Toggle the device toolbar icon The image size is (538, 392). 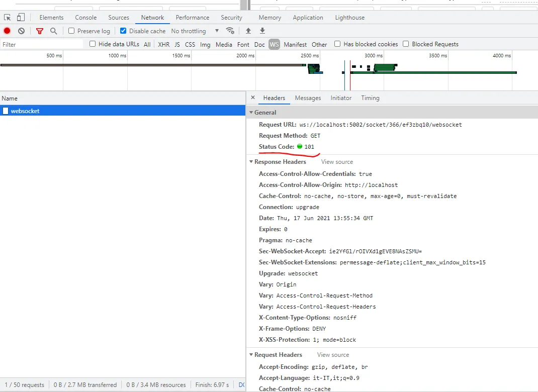(x=21, y=17)
